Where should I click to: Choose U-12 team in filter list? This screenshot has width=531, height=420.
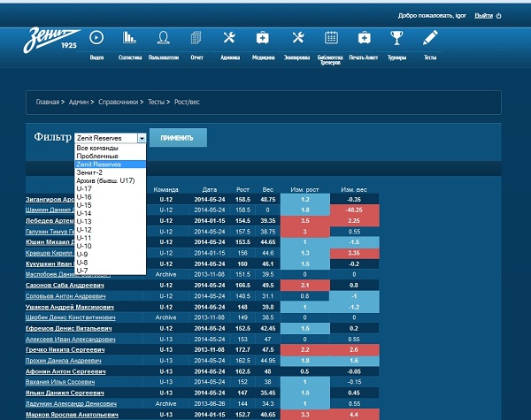click(111, 230)
